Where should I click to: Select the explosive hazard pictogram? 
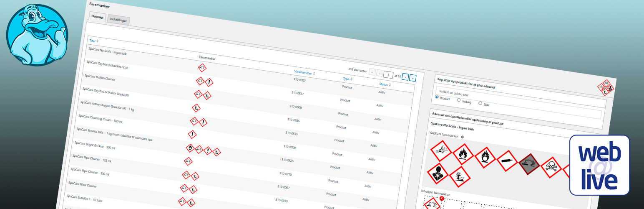[x=441, y=151]
